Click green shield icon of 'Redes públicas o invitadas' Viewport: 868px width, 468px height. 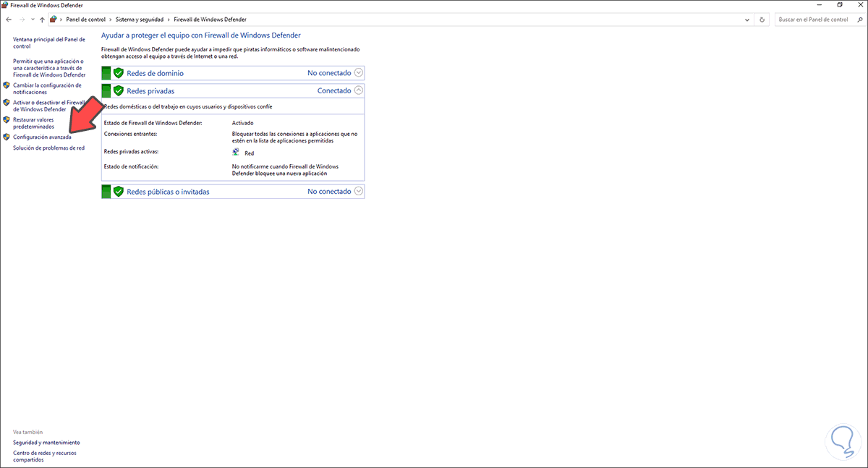pos(119,191)
